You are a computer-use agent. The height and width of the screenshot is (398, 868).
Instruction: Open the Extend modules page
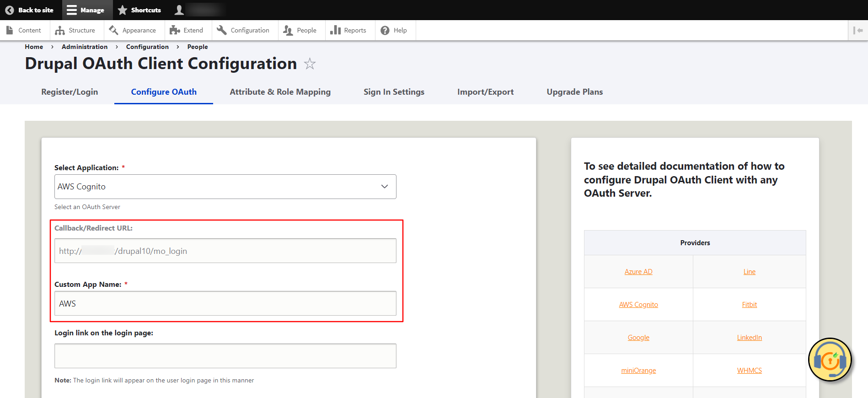(x=187, y=30)
